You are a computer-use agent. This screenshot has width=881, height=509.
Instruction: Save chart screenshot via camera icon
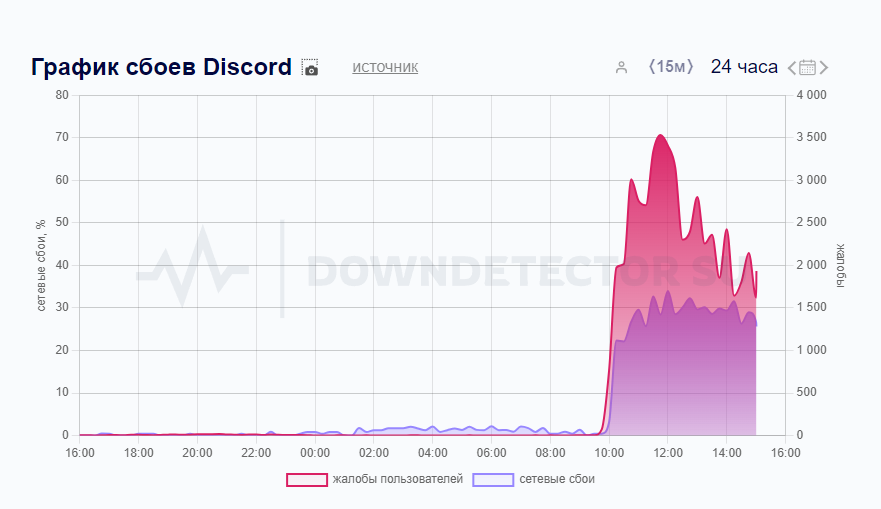point(310,67)
